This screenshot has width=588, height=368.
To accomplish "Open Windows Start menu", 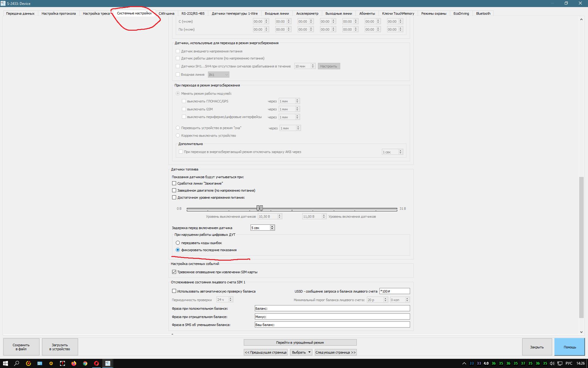I will coord(5,363).
